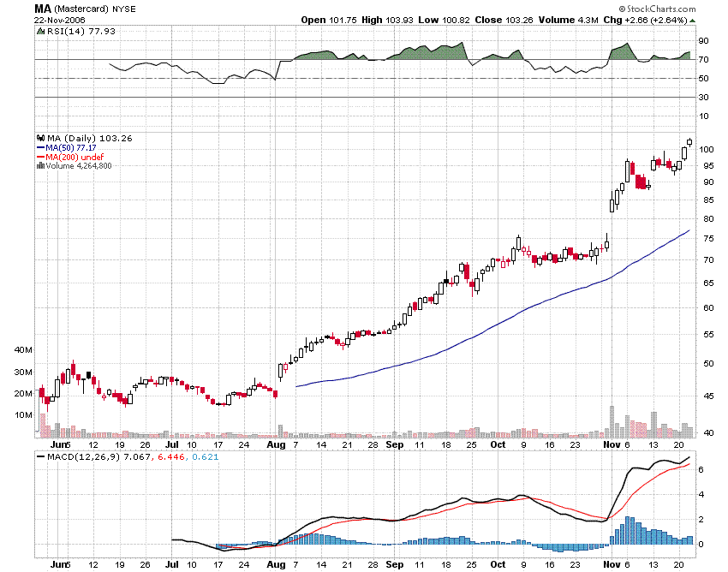Screen dimensions: 728x572
Task: Click the 'Oct' date label under the MACD panel
Action: (498, 564)
